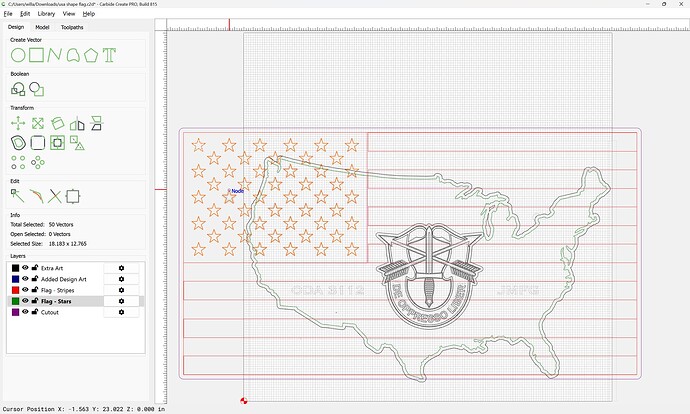Switch to the Design tab
This screenshot has width=690, height=414.
[16, 27]
